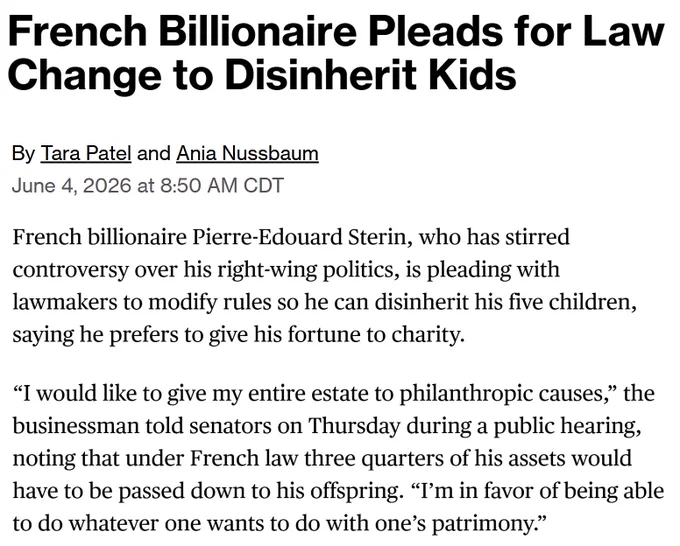Open Tara Patel's author page link
This screenshot has width=680, height=546.
click(x=86, y=154)
